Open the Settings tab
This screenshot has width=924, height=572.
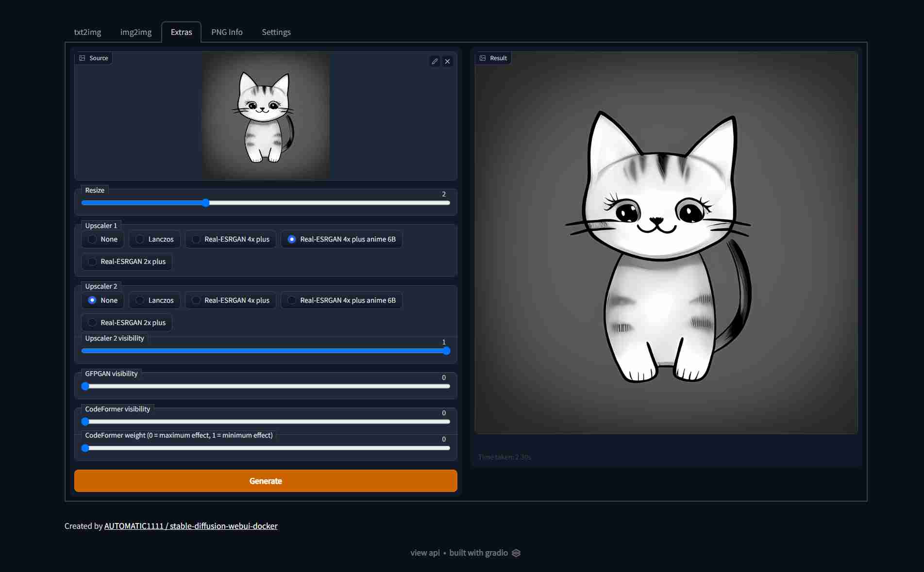click(276, 32)
